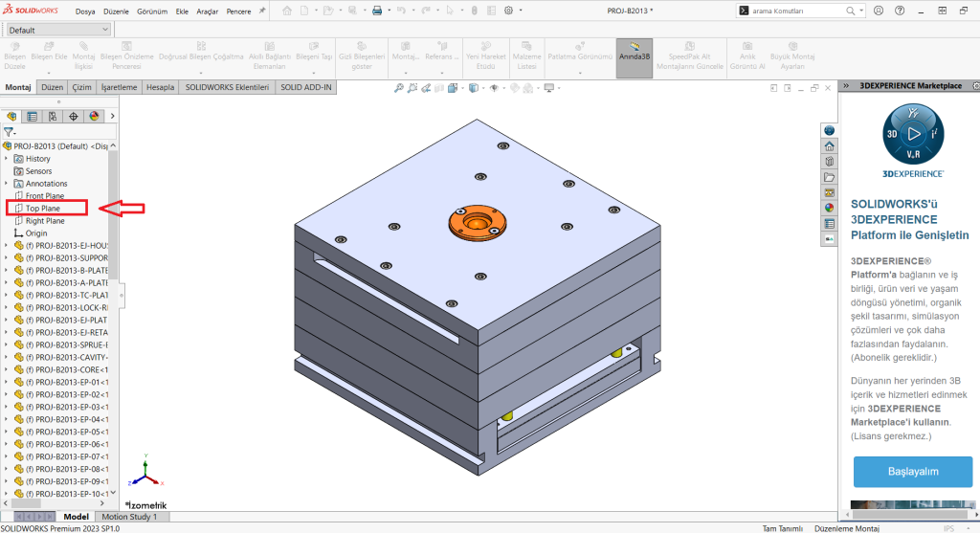Open the task pane Home icon
The height and width of the screenshot is (533, 980).
coord(829,145)
